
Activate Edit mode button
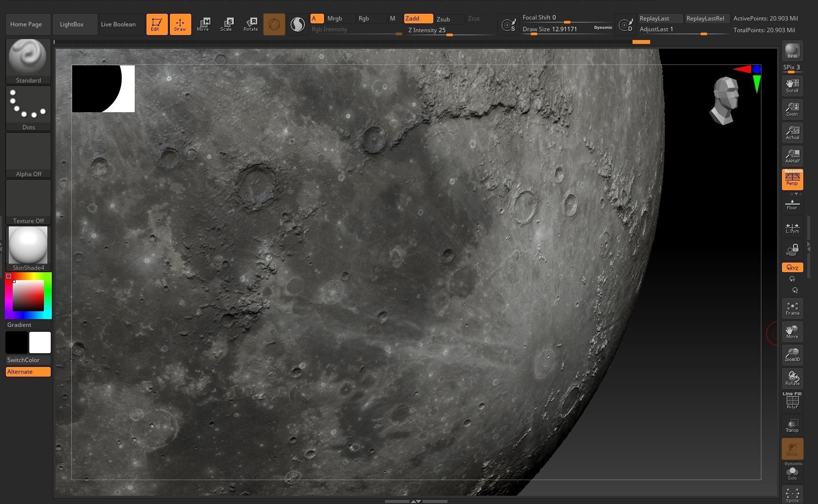tap(157, 24)
